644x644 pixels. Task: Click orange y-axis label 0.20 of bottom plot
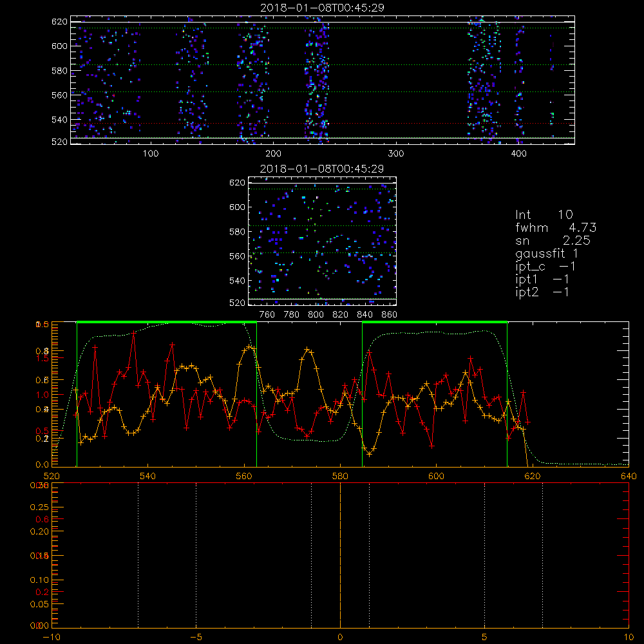(x=39, y=531)
